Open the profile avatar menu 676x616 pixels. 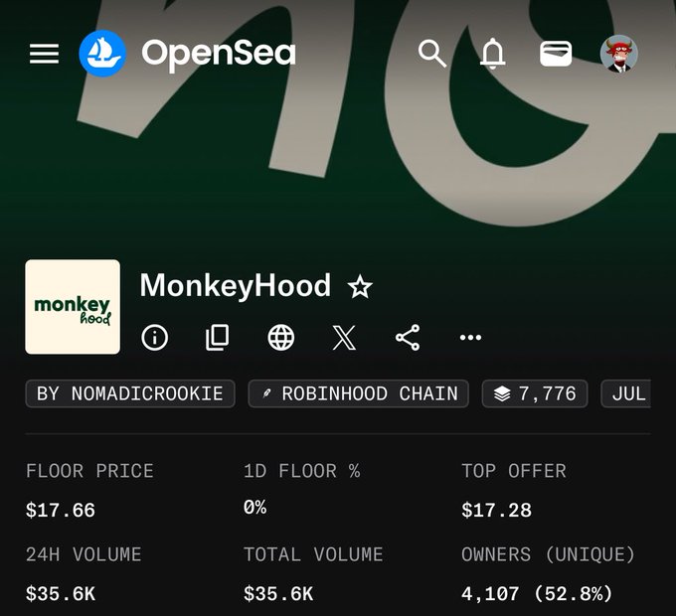[x=618, y=54]
